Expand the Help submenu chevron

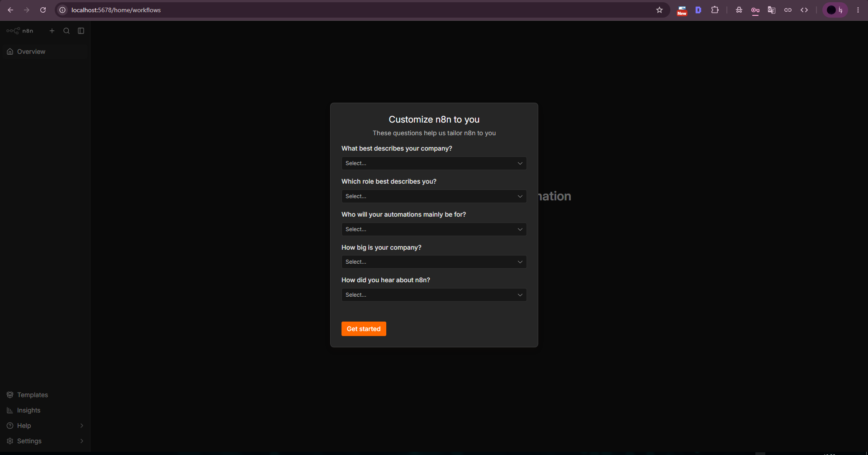coord(82,426)
